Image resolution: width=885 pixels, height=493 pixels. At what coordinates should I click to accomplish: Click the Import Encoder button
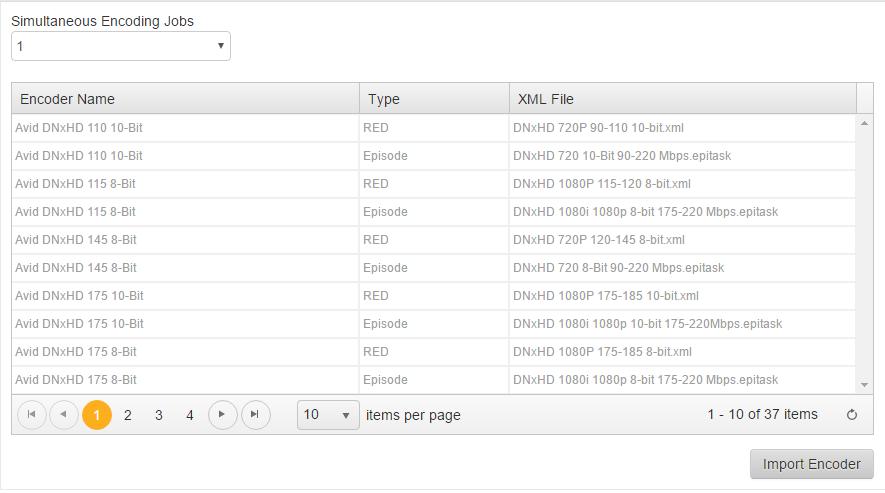coord(811,464)
